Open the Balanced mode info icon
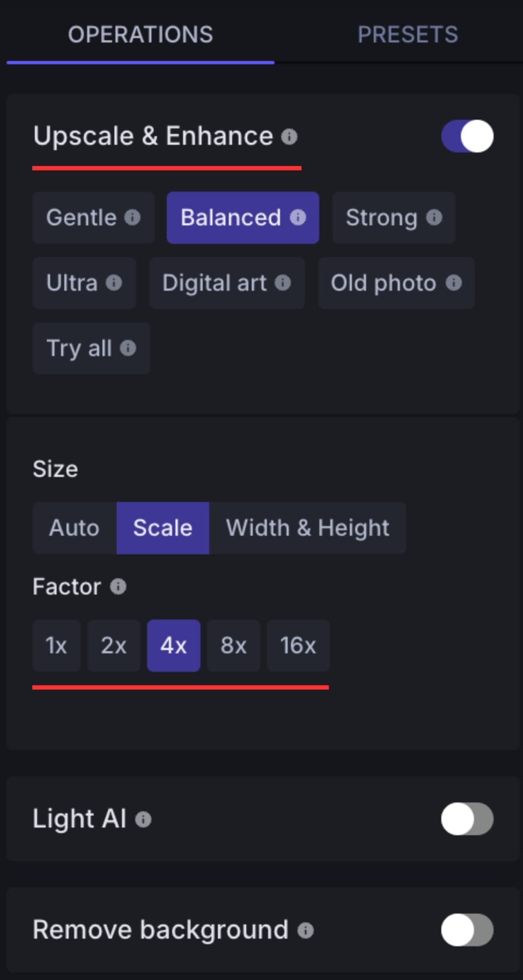The width and height of the screenshot is (523, 980). [x=297, y=217]
